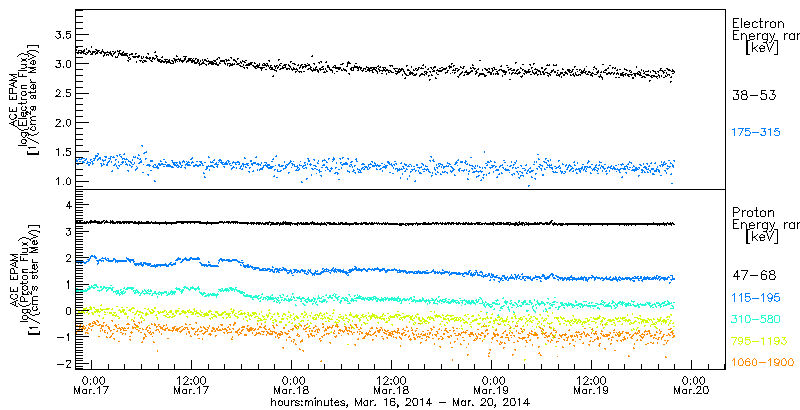Viewport: 800px width, 410px height.
Task: Click the blue 175-315 electron legend label
Action: click(x=756, y=133)
